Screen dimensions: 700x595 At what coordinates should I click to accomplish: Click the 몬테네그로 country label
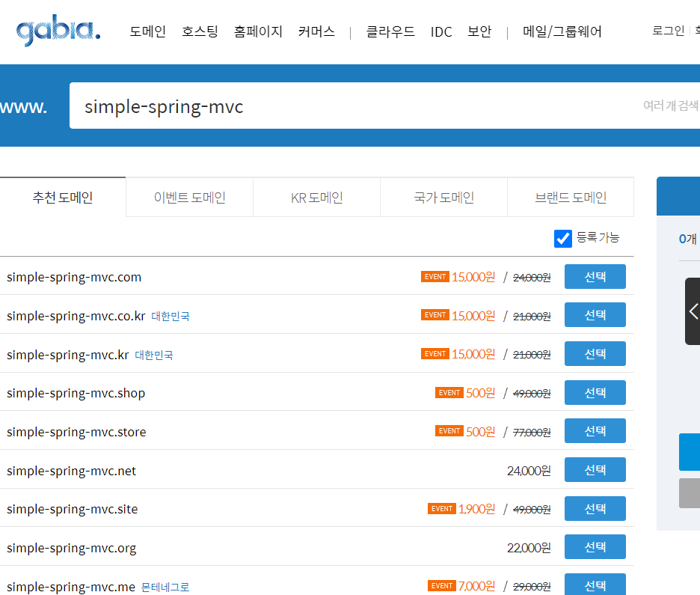(x=165, y=587)
